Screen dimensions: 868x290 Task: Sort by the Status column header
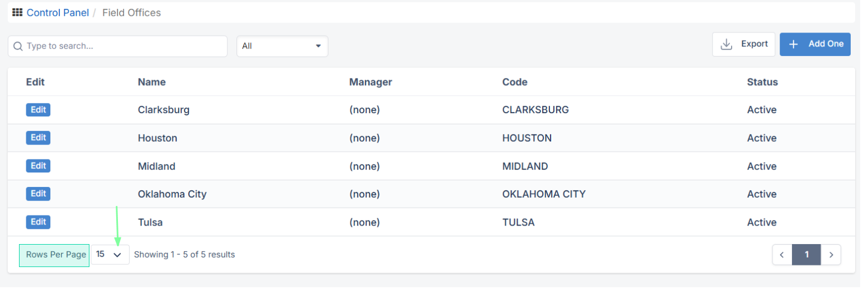click(762, 82)
